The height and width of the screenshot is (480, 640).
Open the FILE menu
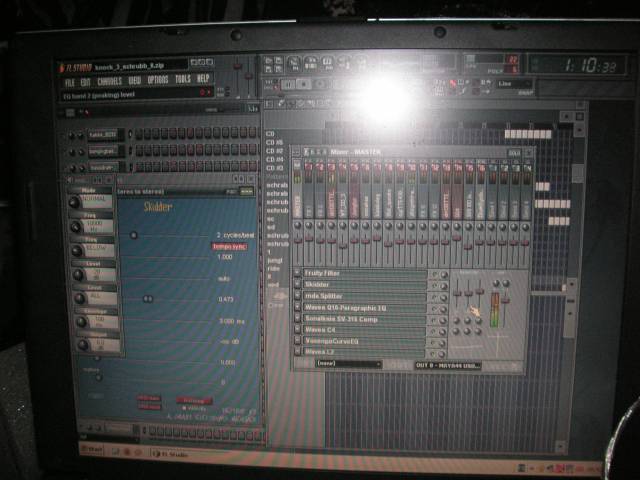[x=70, y=83]
